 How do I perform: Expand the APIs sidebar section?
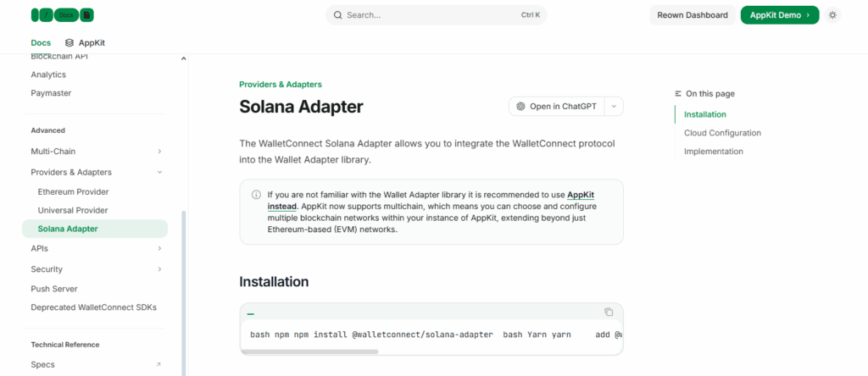tap(159, 248)
